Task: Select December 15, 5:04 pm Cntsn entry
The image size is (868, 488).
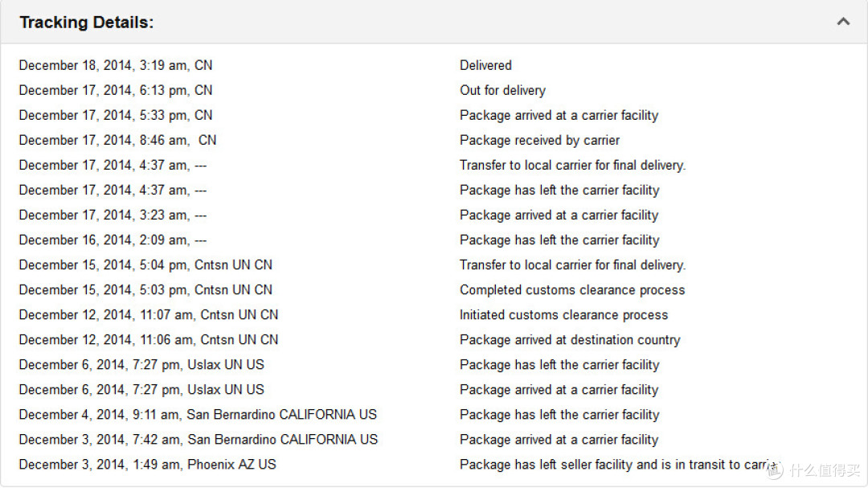Action: click(145, 265)
